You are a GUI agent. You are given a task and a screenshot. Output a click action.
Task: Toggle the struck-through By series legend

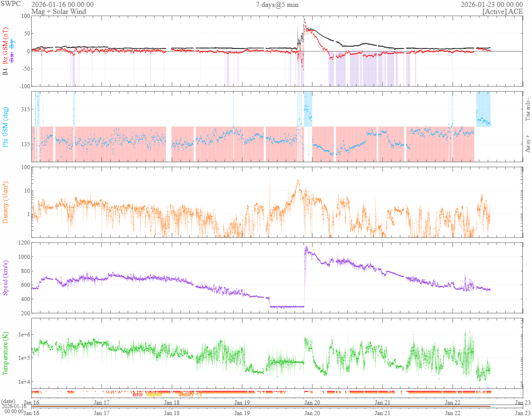pos(12,44)
